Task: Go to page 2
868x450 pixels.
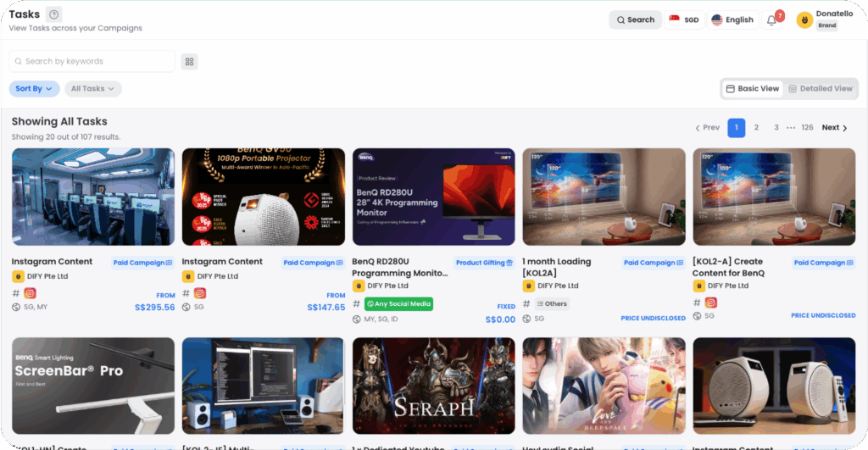Action: click(756, 128)
